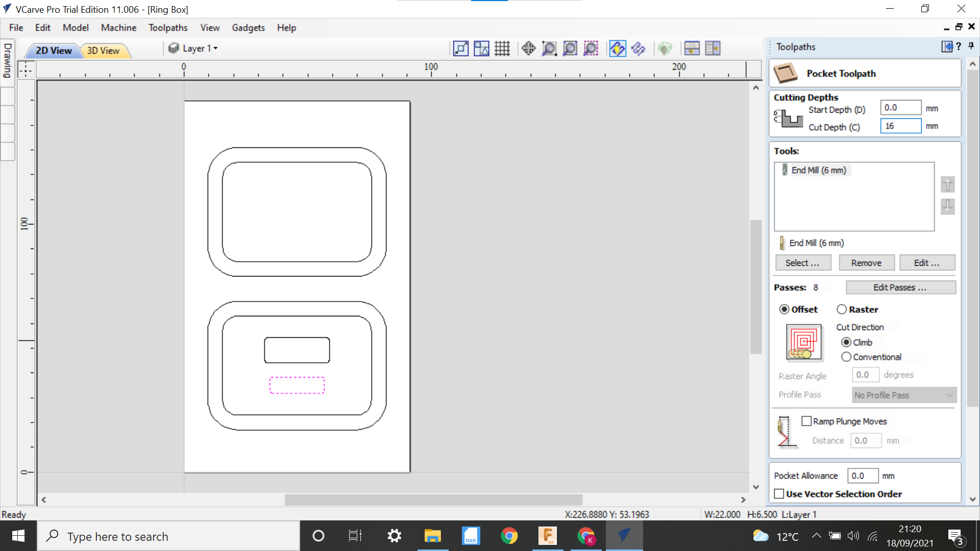Click Cut Depth input field

900,126
